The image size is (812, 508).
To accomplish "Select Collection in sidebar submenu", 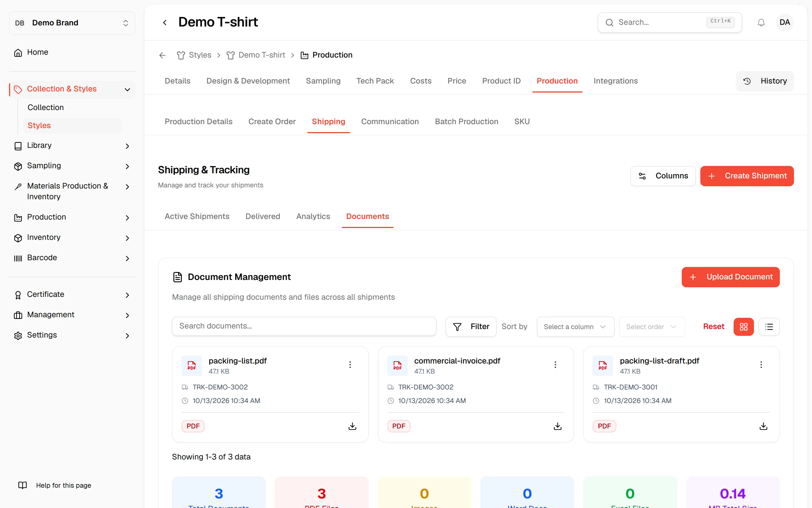I will click(46, 108).
